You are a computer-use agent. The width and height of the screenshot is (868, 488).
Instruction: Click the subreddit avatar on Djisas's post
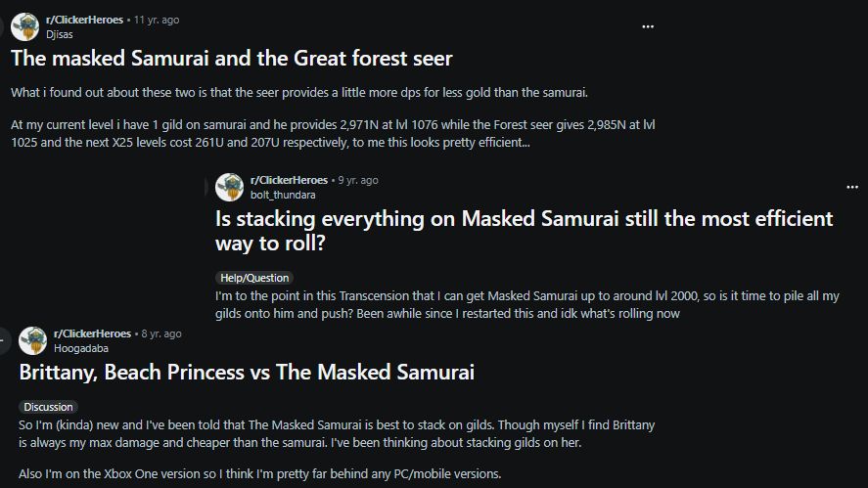tap(24, 26)
